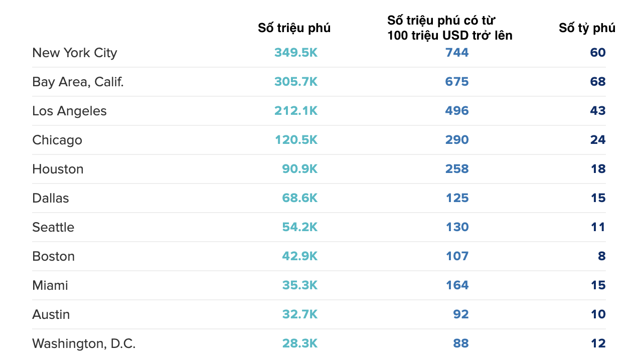The image size is (634, 364).
Task: Click the 349.5K millionaire value
Action: pyautogui.click(x=296, y=53)
